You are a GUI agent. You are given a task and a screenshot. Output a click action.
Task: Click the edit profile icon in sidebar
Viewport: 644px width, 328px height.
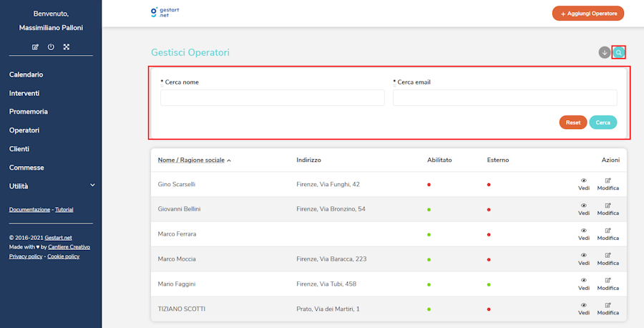pyautogui.click(x=36, y=47)
